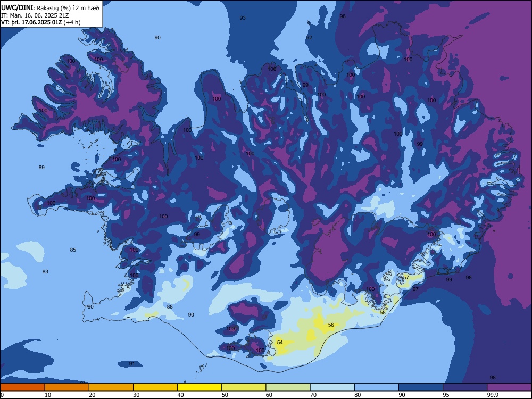Click the humidity value 93 at the top
Image resolution: width=532 pixels, height=399 pixels.
(243, 18)
